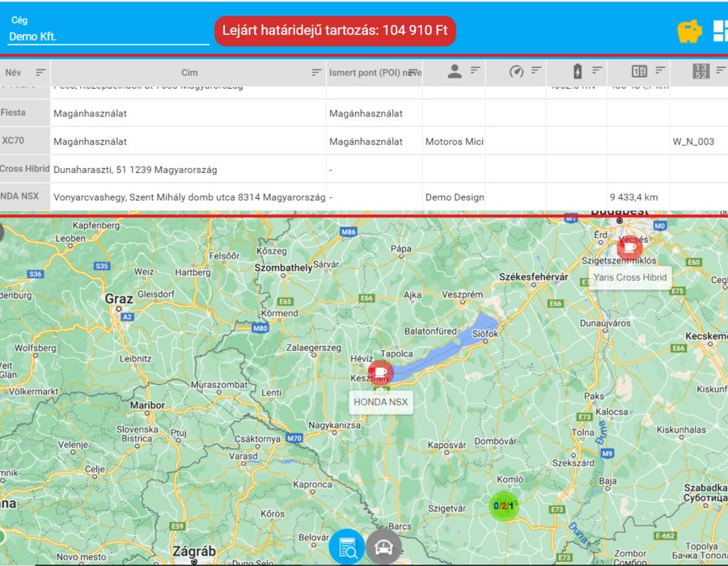The image size is (728, 566).
Task: Select the Fiesta vehicle row name
Action: click(13, 112)
